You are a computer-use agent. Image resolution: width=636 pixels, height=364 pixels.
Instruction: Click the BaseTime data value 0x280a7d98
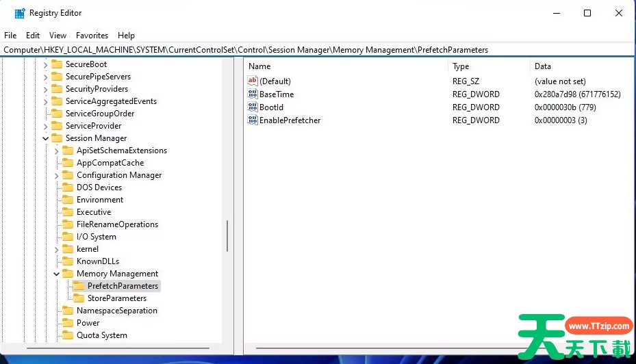coord(578,94)
